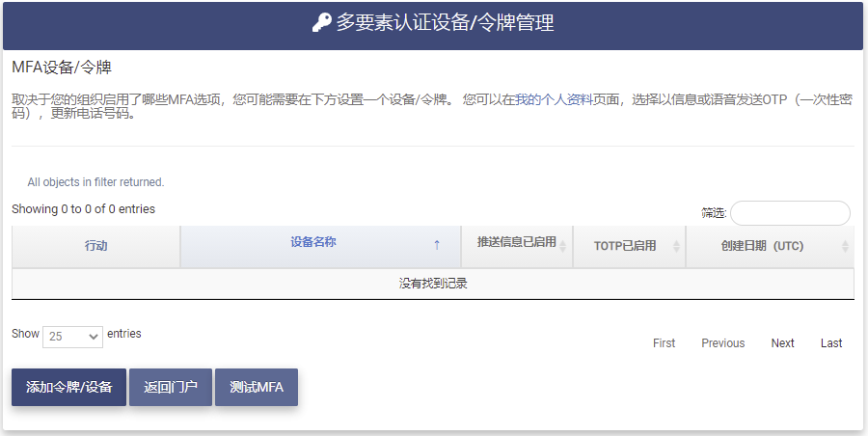Go to Last page
Image resolution: width=868 pixels, height=436 pixels.
[831, 343]
